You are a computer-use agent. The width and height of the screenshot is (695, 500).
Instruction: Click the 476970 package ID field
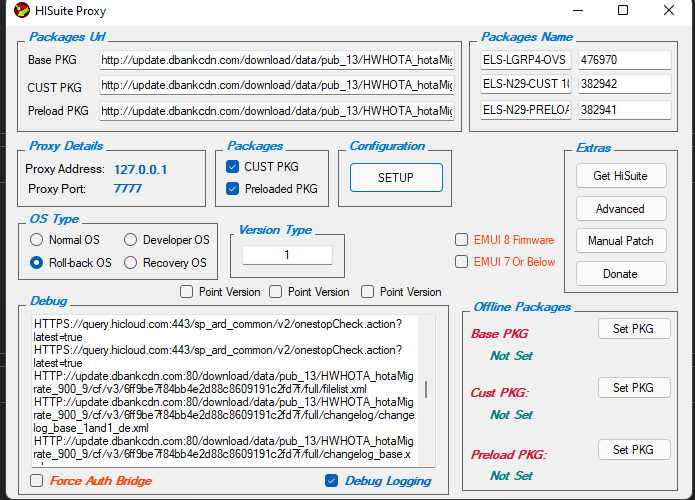625,60
